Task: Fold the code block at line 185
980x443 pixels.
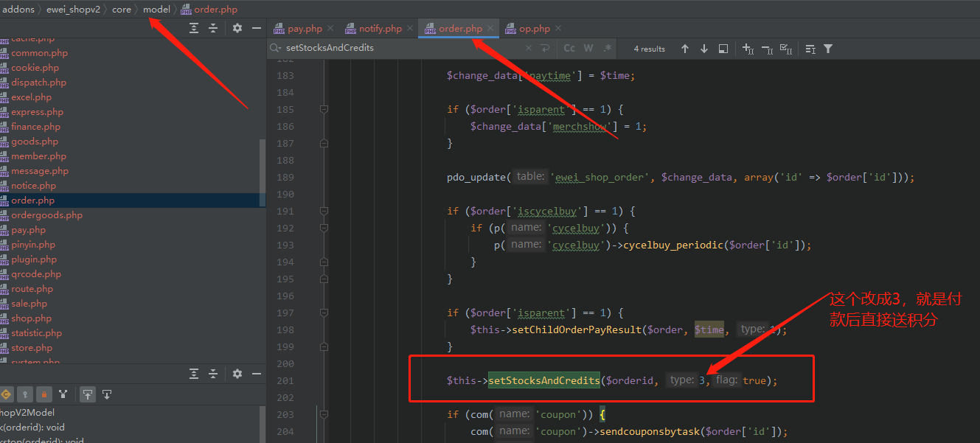Action: [x=324, y=109]
